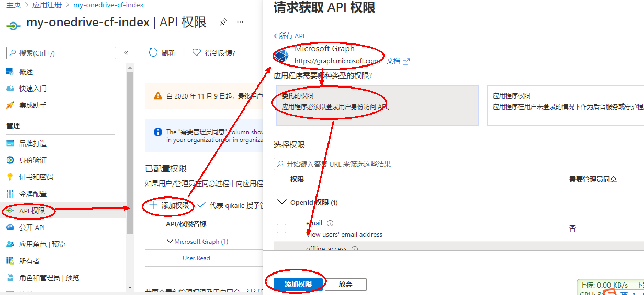Viewport: 644px width, 295px height.
Task: Open the more options ellipsis menu
Action: 240,22
